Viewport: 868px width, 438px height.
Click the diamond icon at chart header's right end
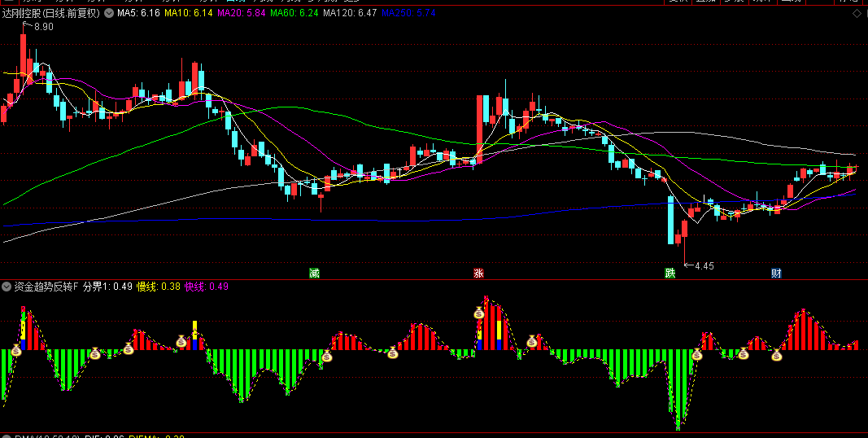pos(856,14)
